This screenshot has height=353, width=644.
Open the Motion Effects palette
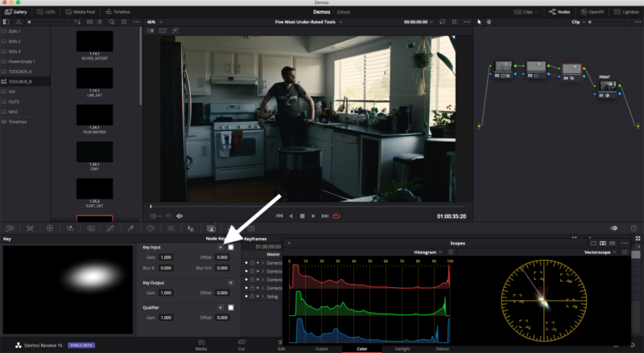tap(90, 228)
